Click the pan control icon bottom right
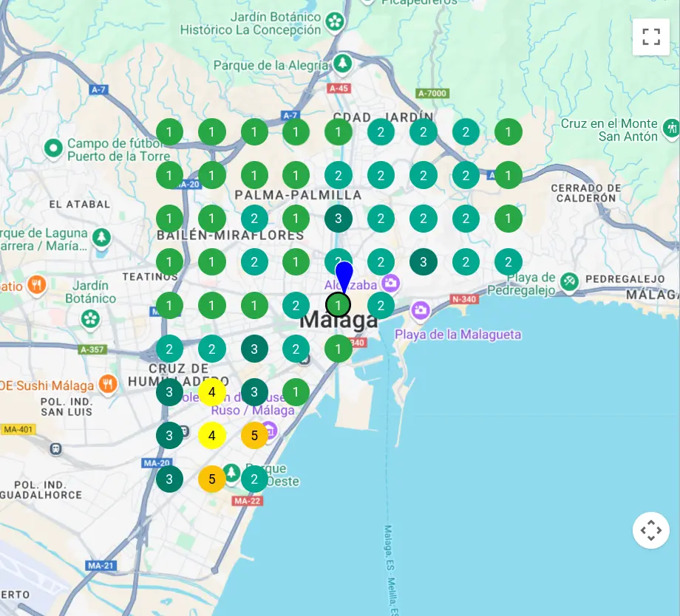680x616 pixels. [x=651, y=530]
